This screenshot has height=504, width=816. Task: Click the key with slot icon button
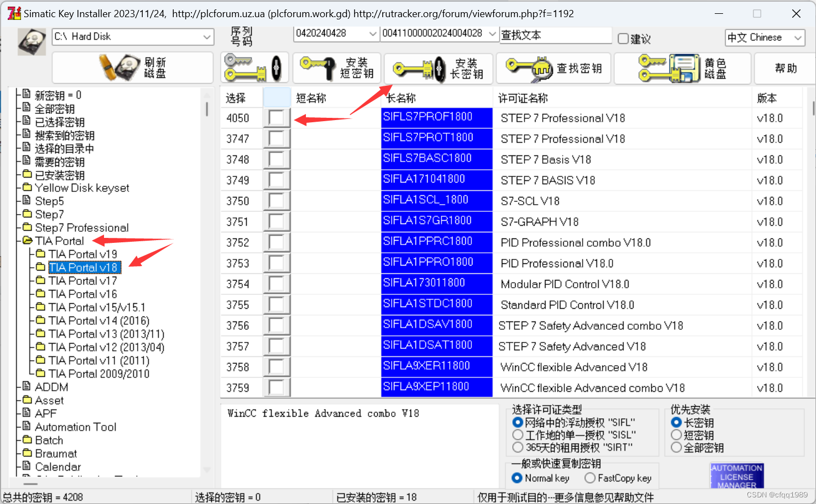click(254, 68)
